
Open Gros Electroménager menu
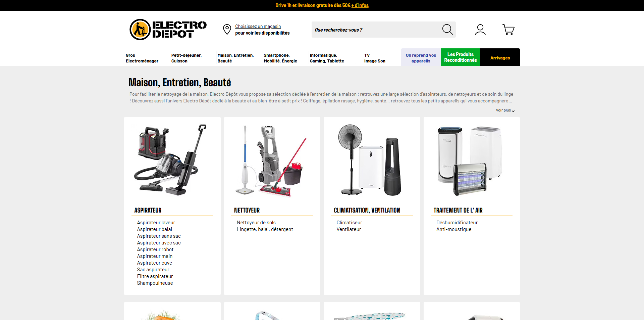pyautogui.click(x=142, y=58)
